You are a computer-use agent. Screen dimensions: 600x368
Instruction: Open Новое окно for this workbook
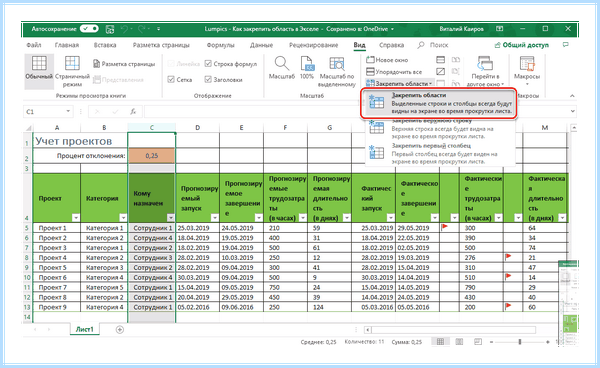(x=387, y=60)
